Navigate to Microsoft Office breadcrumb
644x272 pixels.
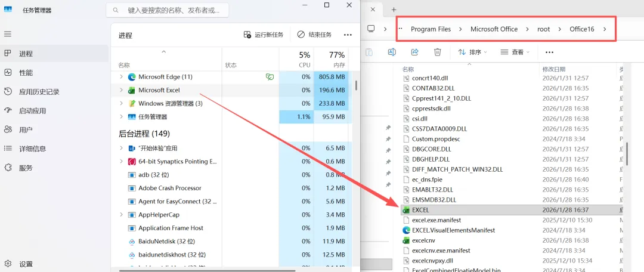494,29
